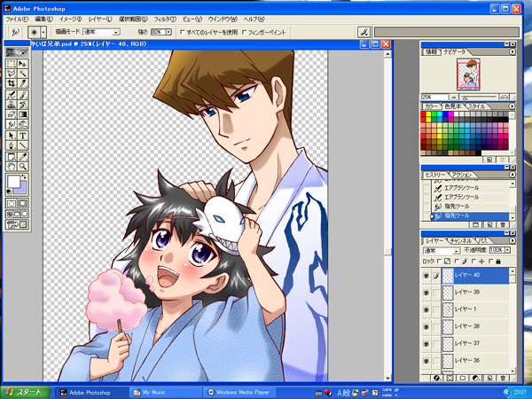The width and height of the screenshot is (532, 399).
Task: Select the History Brush tool
Action: (x=22, y=105)
